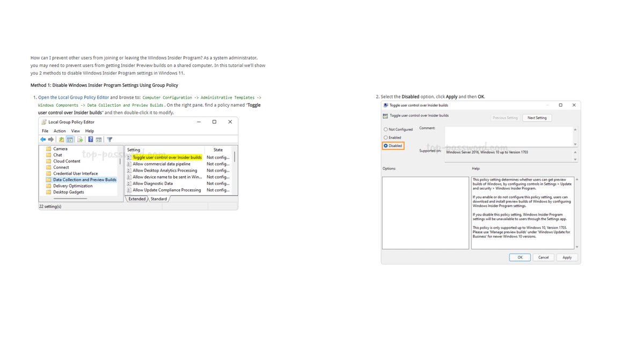Click the Connect folder icon in the tree

point(48,167)
